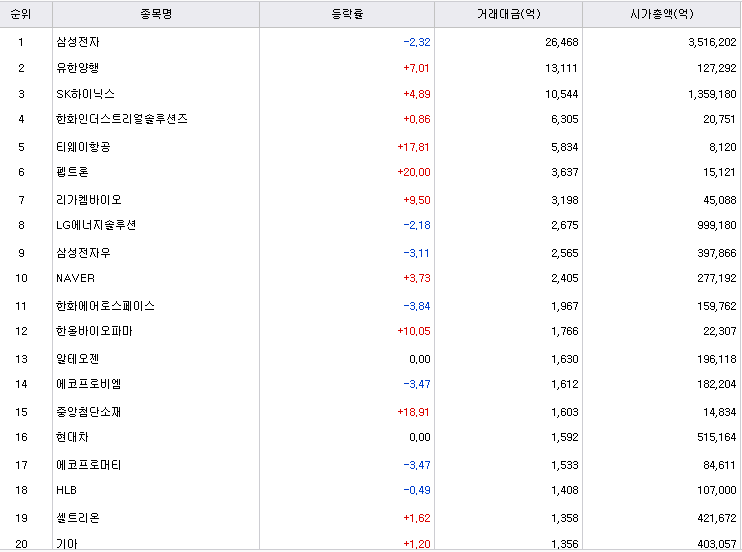Open the SK하이닉스 stock entry

point(86,94)
